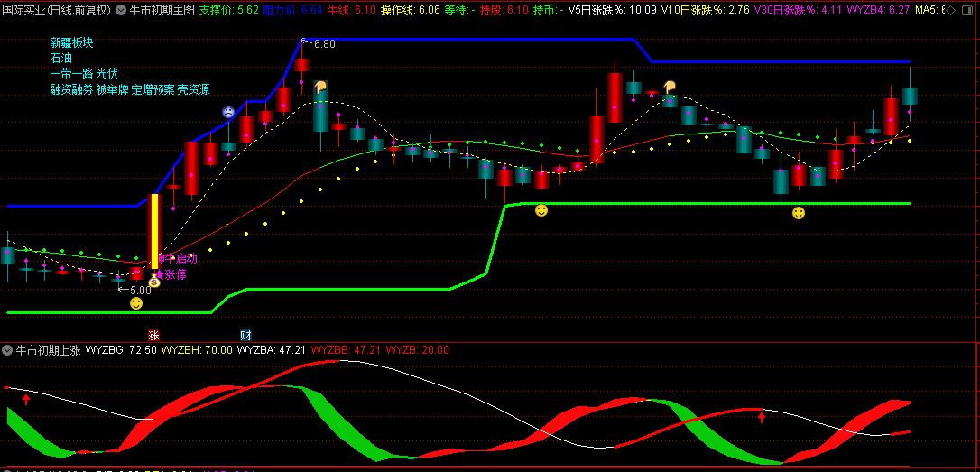This screenshot has width=980, height=472.
Task: Click the money bag icon
Action: tap(154, 282)
